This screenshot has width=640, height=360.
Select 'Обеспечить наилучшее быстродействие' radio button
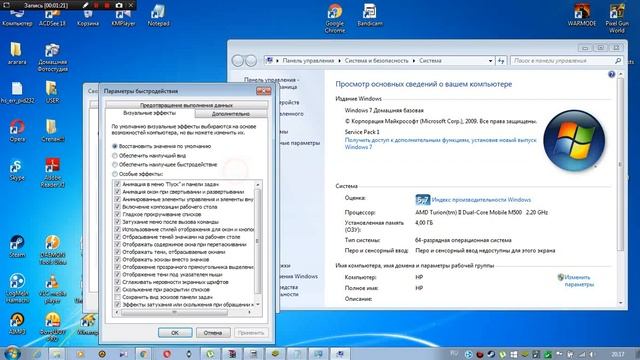115,164
